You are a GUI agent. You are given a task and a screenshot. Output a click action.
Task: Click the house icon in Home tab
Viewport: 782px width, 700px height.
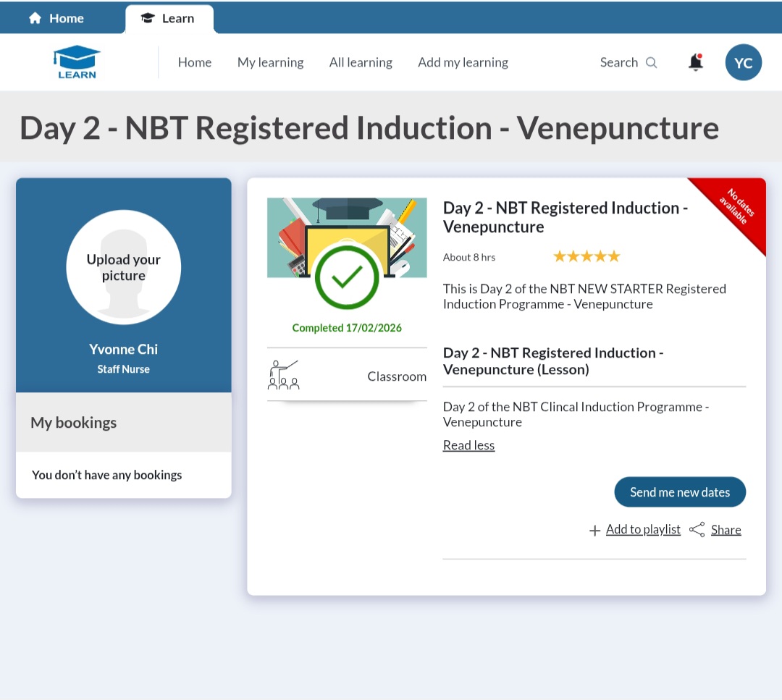[35, 18]
